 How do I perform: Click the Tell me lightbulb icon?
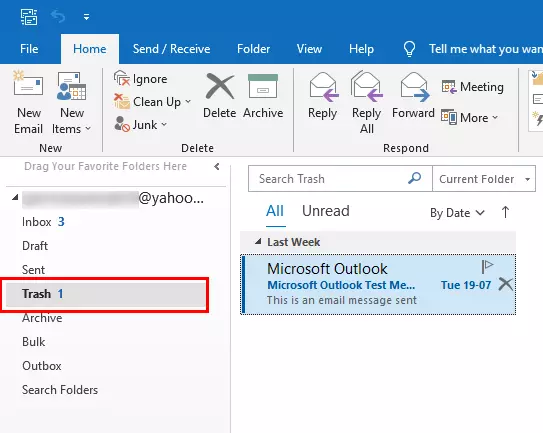tap(409, 49)
